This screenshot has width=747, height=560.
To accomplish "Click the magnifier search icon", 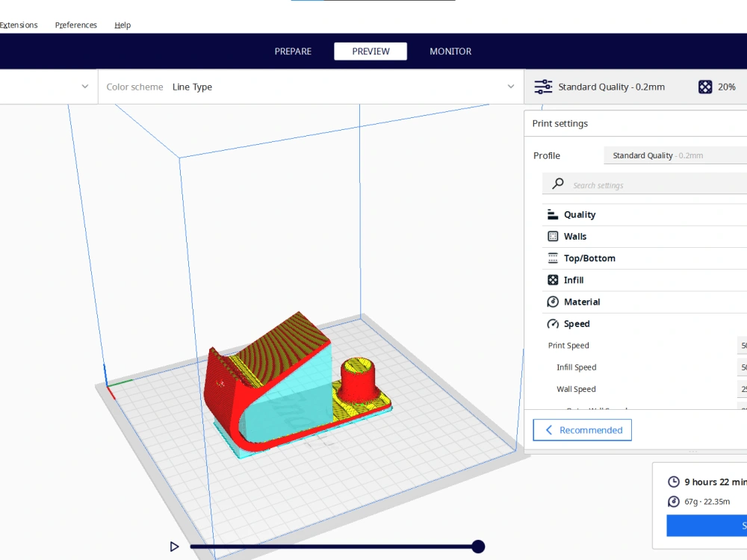I will [558, 184].
